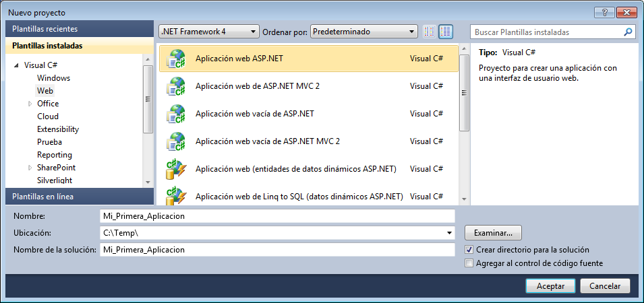This screenshot has width=644, height=303.
Task: Open Plantillas recientes section
Action: point(80,29)
